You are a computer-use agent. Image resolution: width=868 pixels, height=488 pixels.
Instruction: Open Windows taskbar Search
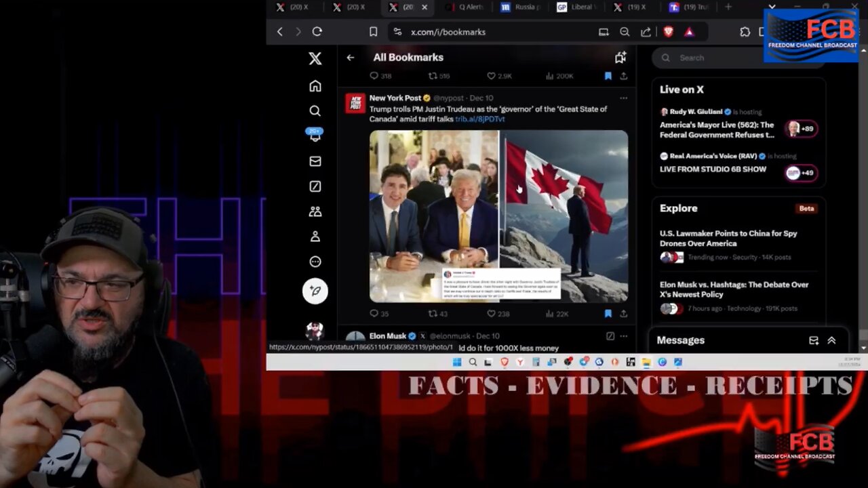coord(473,363)
